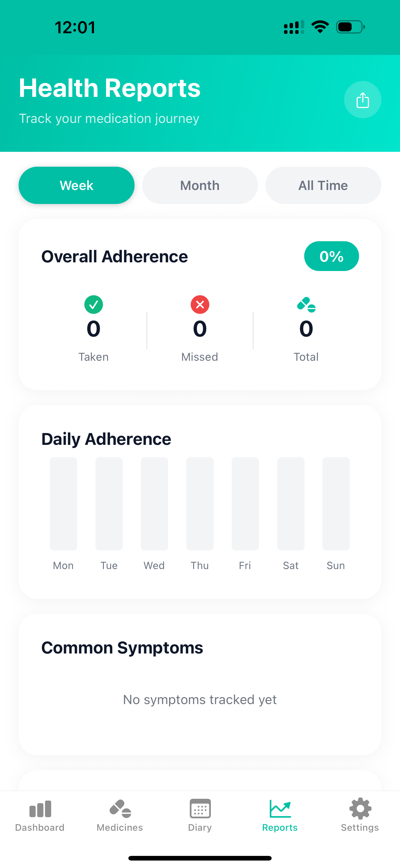Switch to the Month view tab
Screen dimensions: 400x868
tap(200, 185)
